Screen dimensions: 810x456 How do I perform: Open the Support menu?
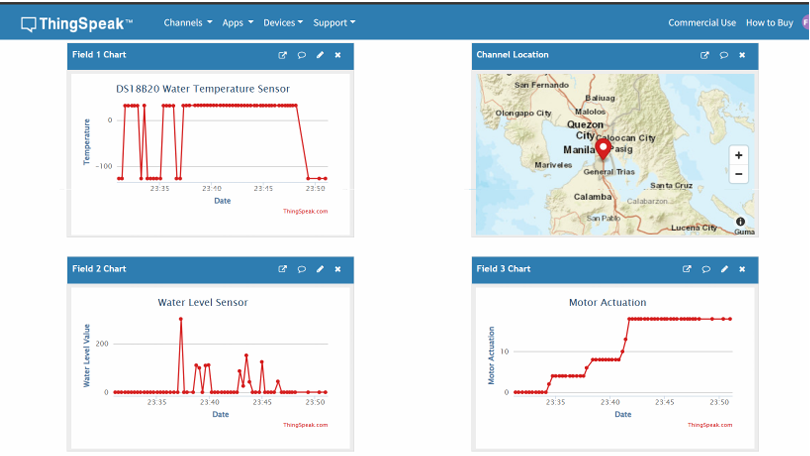(x=334, y=23)
